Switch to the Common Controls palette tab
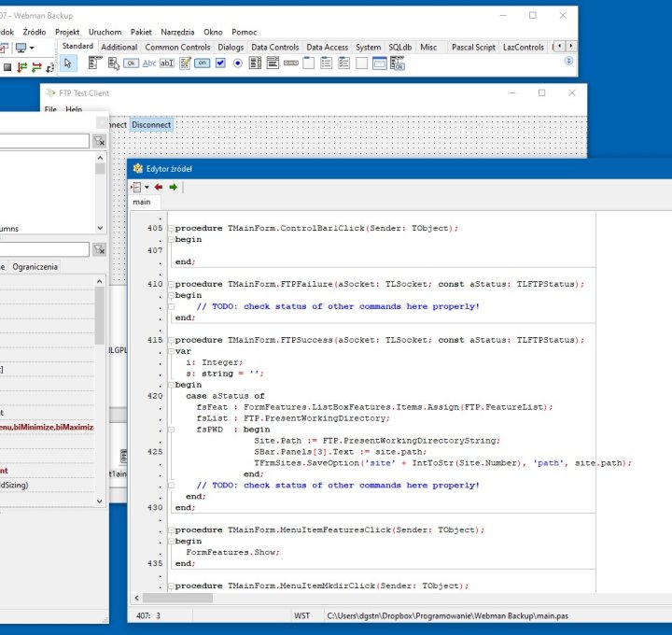This screenshot has height=635, width=672. 177,47
